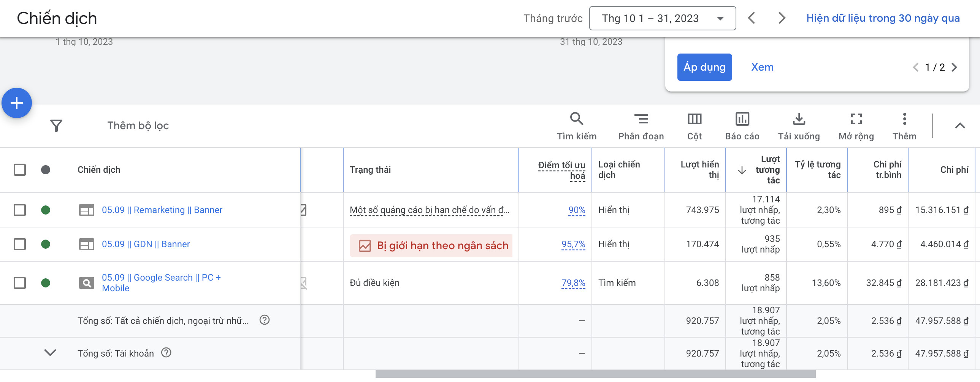The height and width of the screenshot is (382, 980).
Task: Open the Báo cáo report icon
Action: coord(742,126)
